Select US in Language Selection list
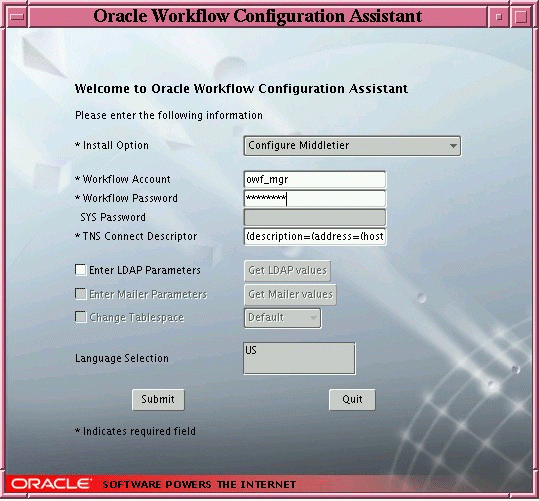This screenshot has height=501, width=539. coord(251,350)
